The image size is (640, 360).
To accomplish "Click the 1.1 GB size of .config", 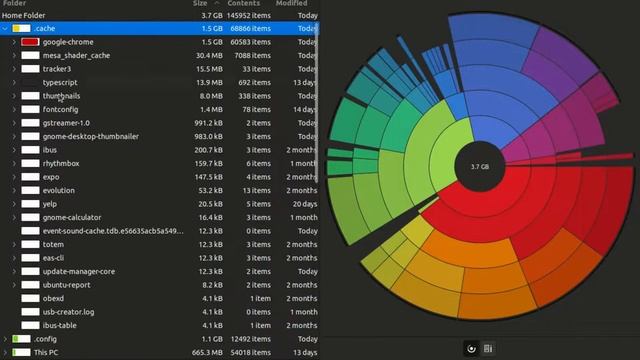I will (x=212, y=339).
